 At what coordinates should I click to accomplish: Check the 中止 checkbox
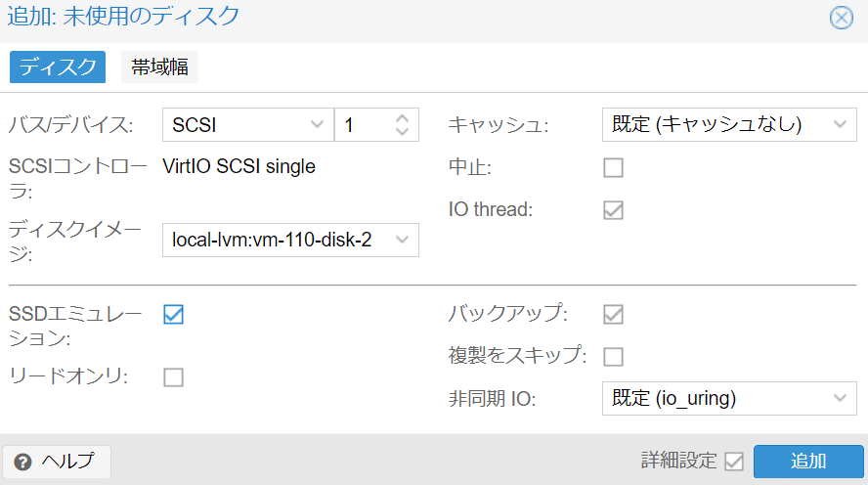[x=613, y=167]
